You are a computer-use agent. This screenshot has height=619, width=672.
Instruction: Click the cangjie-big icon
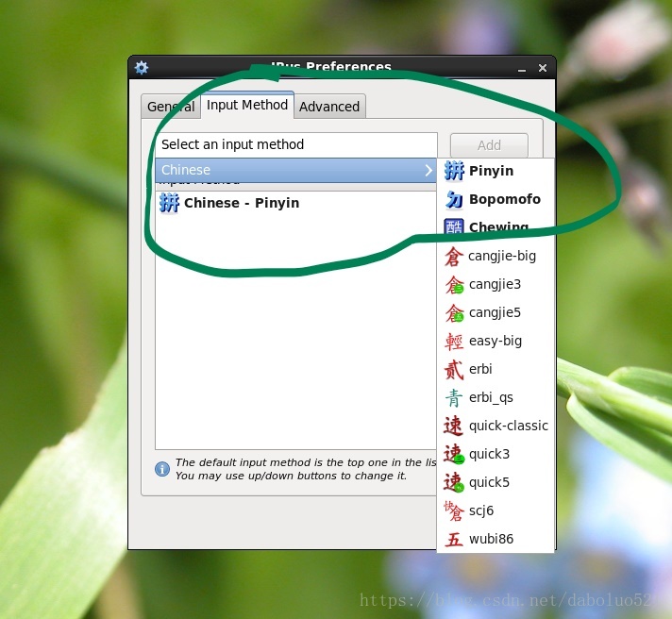pos(454,256)
